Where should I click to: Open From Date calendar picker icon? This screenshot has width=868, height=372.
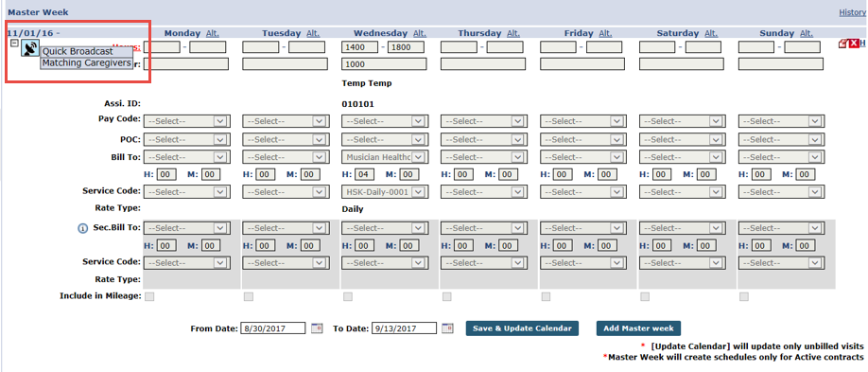click(x=316, y=328)
